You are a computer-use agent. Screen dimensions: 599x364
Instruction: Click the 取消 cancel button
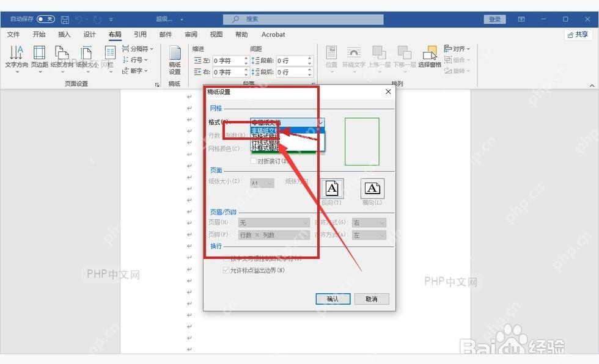pyautogui.click(x=372, y=299)
